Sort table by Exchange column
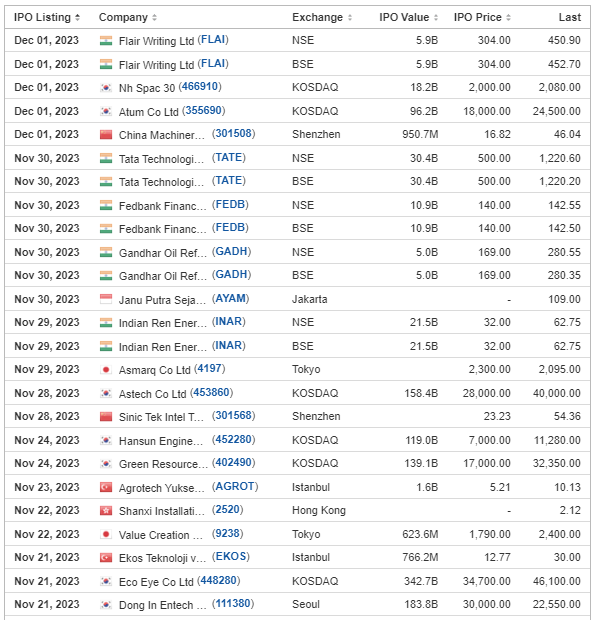This screenshot has width=595, height=620. pos(322,17)
